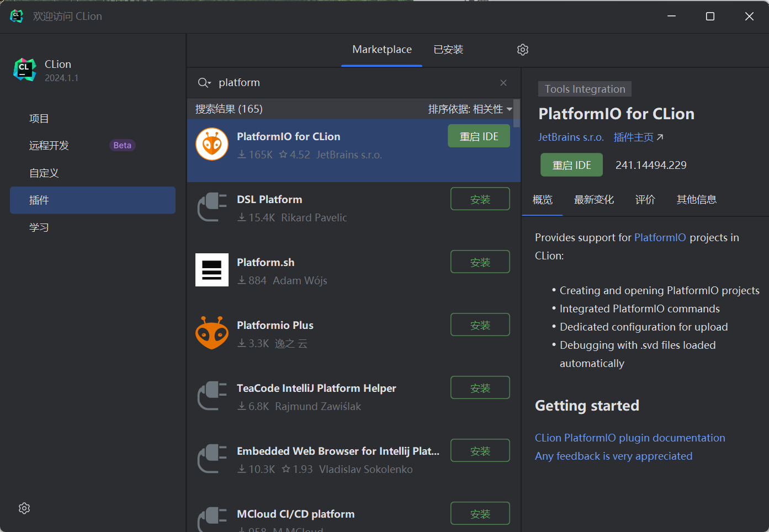Install the MCloud CI/CD platform plugin

480,514
